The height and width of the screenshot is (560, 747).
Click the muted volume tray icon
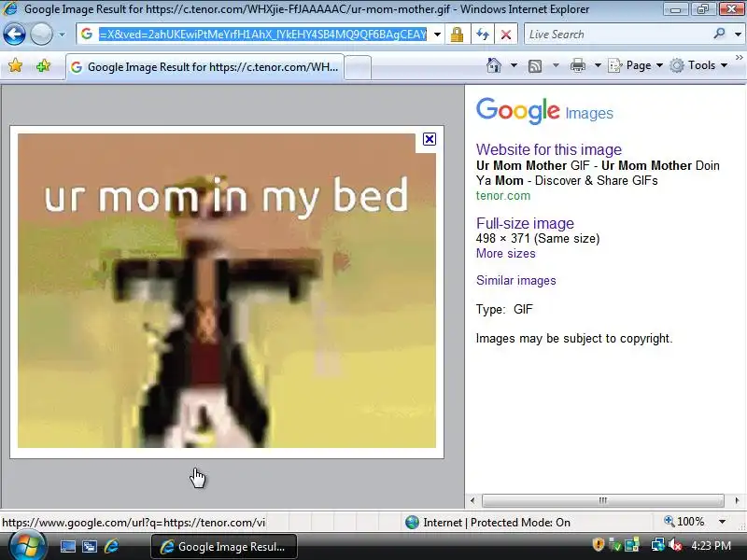point(674,545)
